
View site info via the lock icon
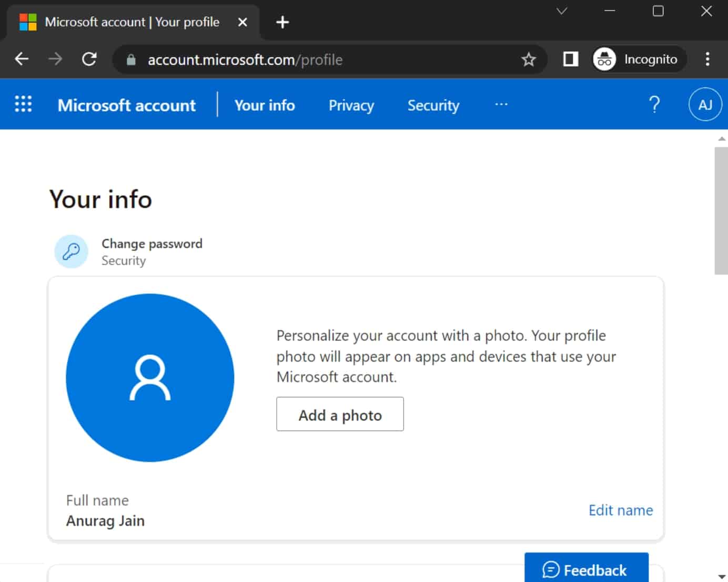[131, 60]
